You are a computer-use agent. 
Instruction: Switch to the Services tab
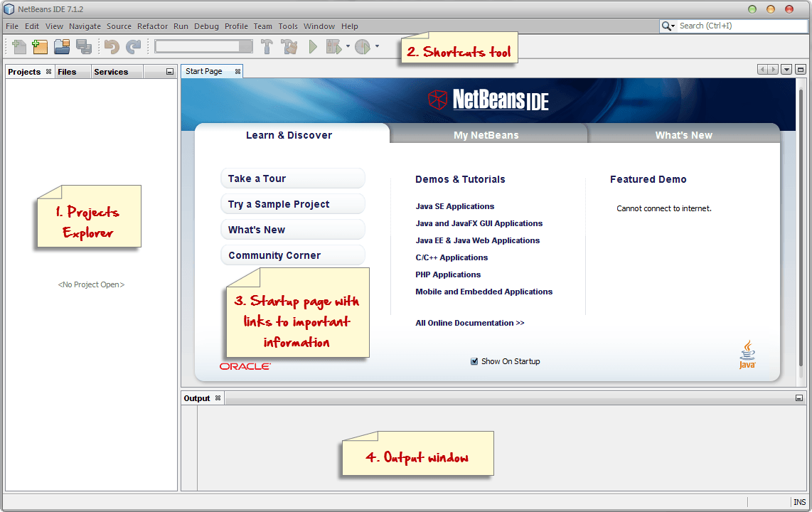click(x=111, y=72)
